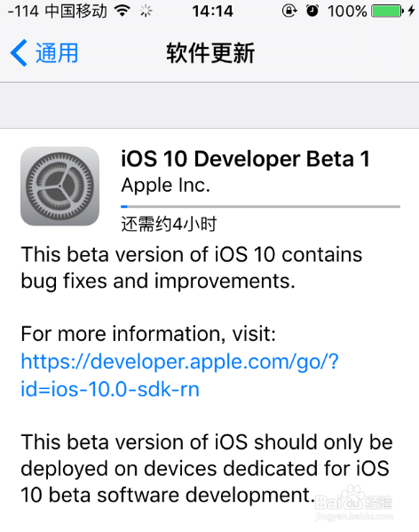
Task: Tap the 还需约4小时 remaining time text
Action: [x=169, y=224]
